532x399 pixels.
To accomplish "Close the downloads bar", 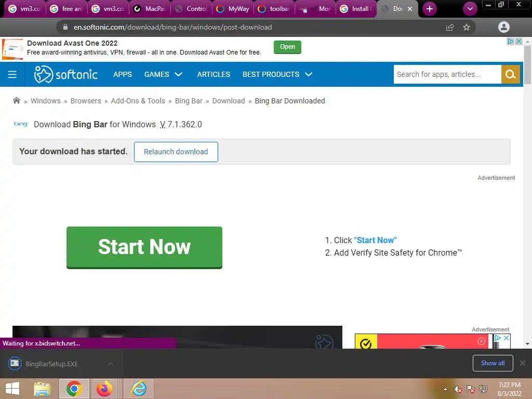I will pos(523,363).
